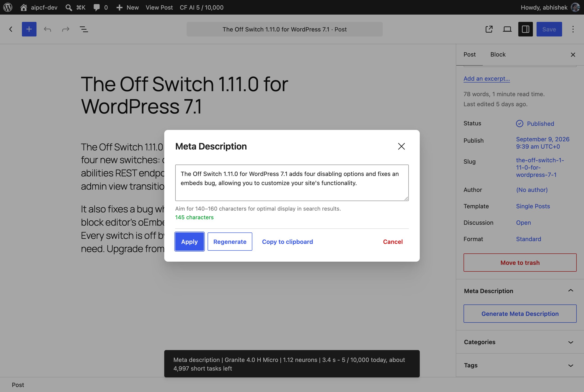Open the Howdy, abhishek account menu

[x=550, y=7]
